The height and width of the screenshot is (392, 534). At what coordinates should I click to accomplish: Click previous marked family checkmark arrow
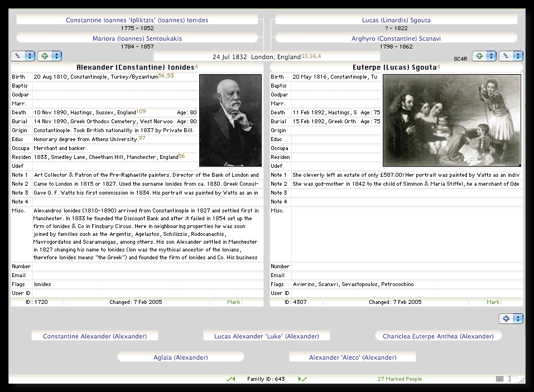[x=230, y=379]
